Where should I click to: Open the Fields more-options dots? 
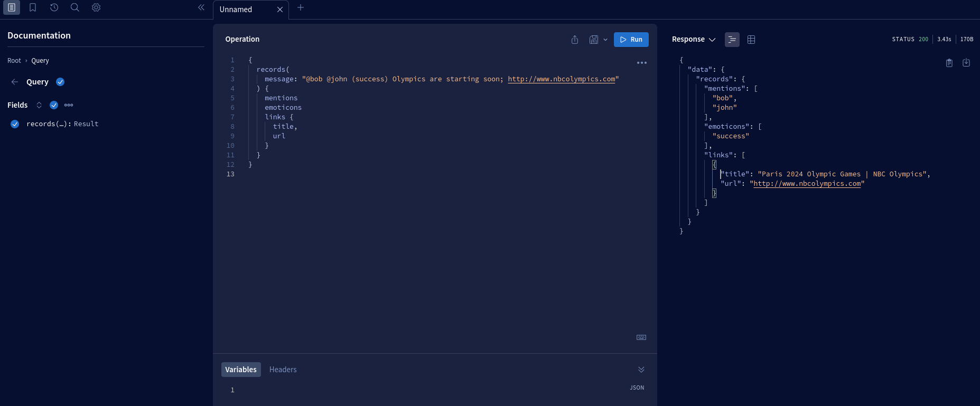[x=69, y=105]
